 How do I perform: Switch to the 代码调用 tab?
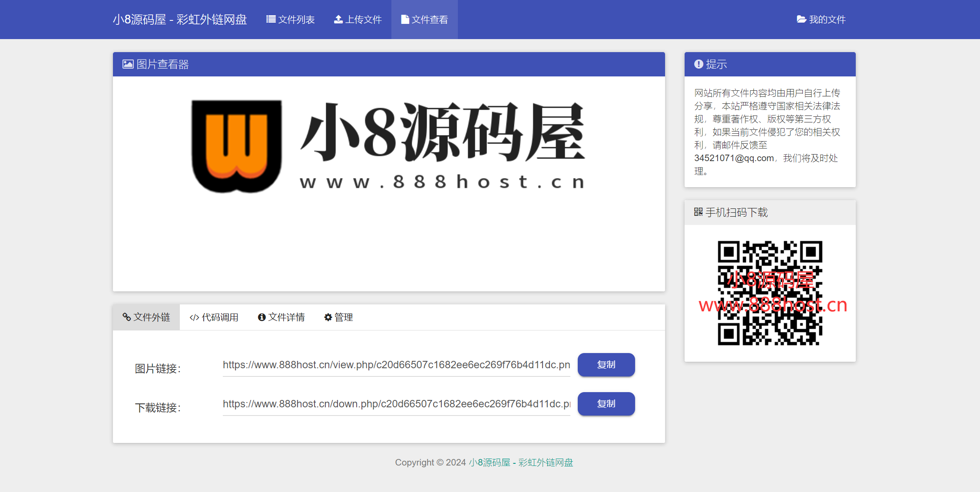click(214, 317)
